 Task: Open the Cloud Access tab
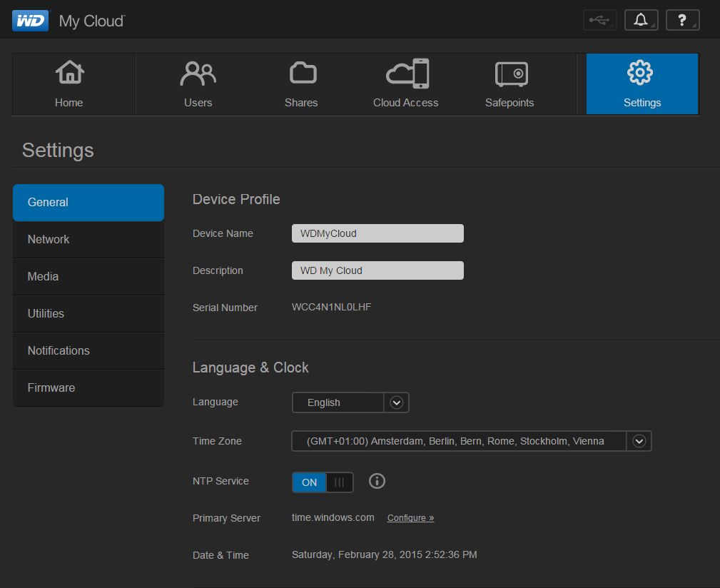click(x=405, y=84)
